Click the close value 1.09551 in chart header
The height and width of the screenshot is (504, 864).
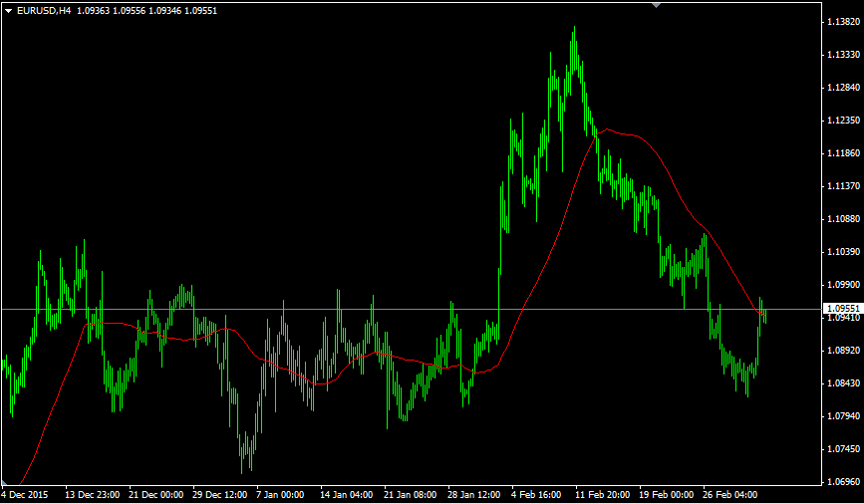point(200,11)
